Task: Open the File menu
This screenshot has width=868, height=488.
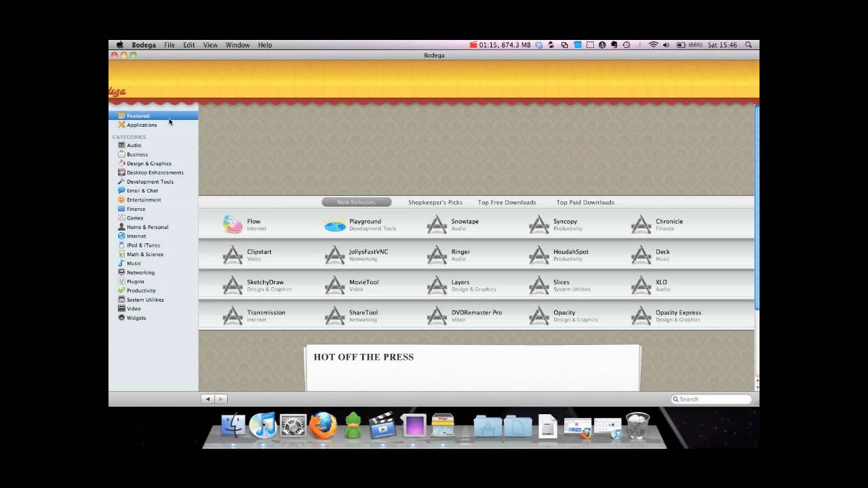Action: 170,45
